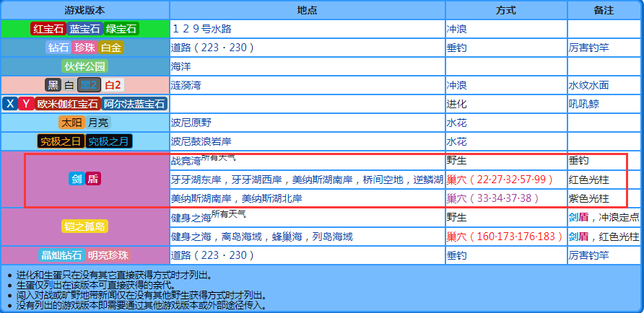This screenshot has height=313, width=644.
Task: Click the red 巢穴 22·27·32·57·99 entry
Action: [500, 180]
